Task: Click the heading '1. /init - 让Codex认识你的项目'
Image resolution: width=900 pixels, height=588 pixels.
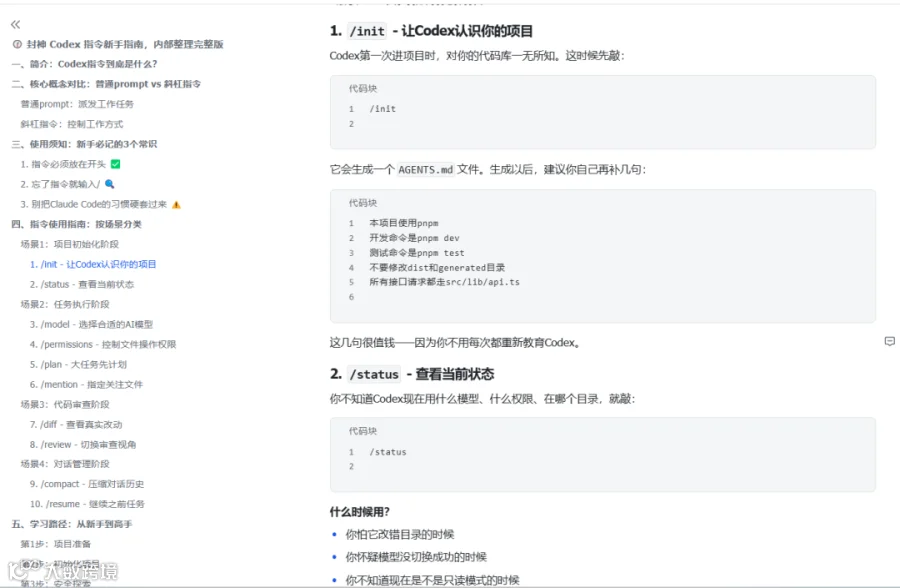Action: point(431,31)
